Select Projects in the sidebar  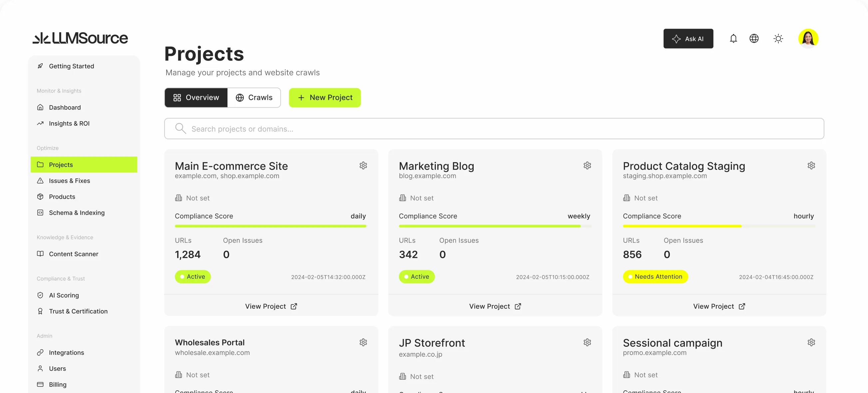click(x=84, y=165)
